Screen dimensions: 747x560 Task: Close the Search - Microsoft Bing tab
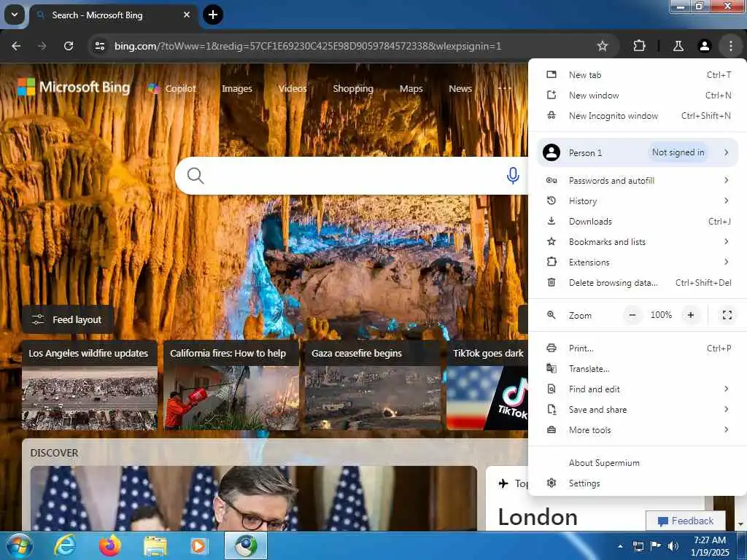[x=187, y=15]
